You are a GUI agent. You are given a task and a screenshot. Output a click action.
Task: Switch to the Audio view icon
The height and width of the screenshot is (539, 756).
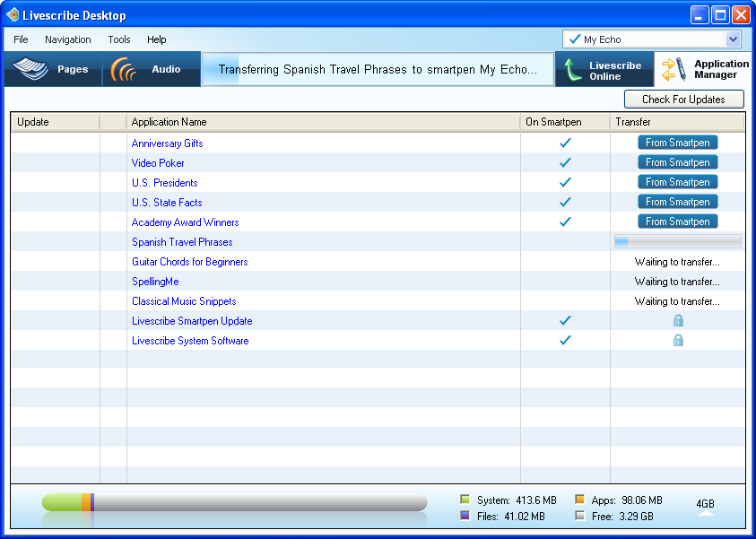[x=125, y=70]
